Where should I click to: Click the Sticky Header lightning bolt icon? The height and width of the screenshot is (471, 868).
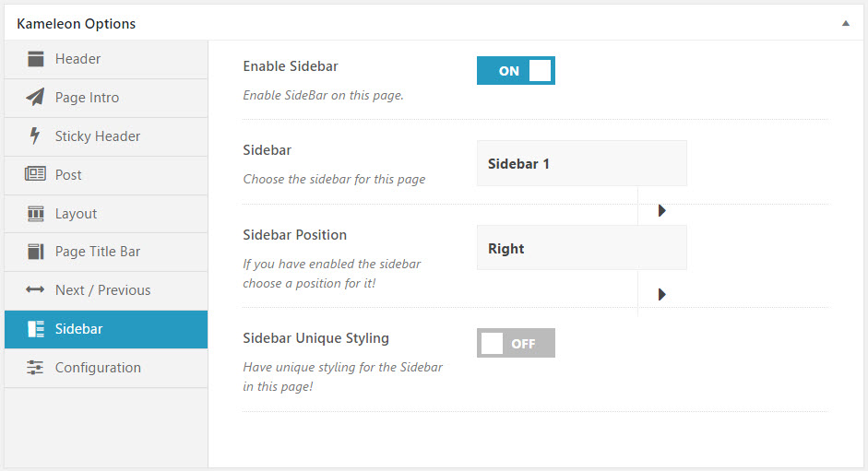pos(35,136)
